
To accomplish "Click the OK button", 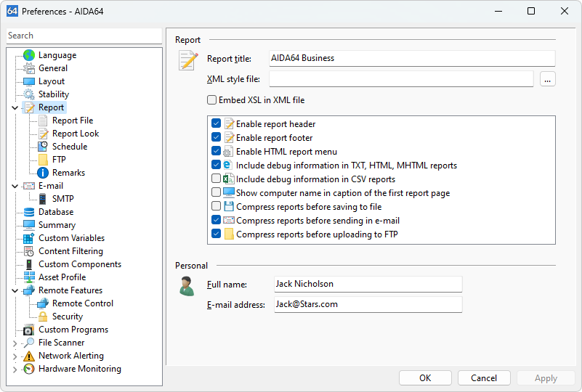I will pos(425,378).
